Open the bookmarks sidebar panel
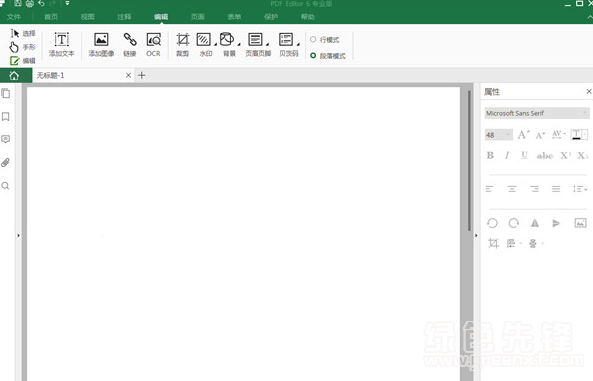This screenshot has height=381, width=593. click(x=6, y=117)
